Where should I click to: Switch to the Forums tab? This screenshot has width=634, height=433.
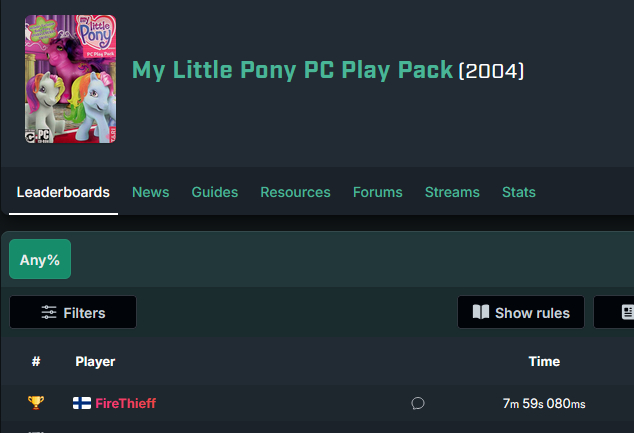tap(377, 192)
